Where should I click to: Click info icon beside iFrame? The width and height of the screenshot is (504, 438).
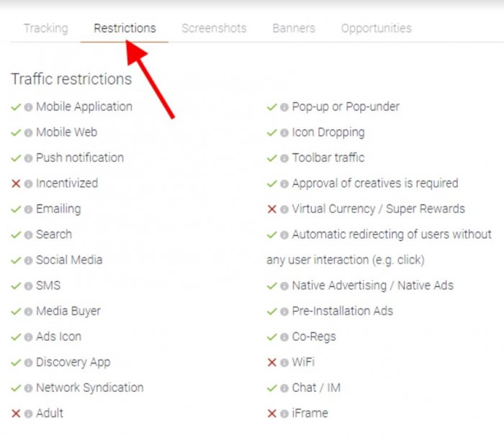284,414
